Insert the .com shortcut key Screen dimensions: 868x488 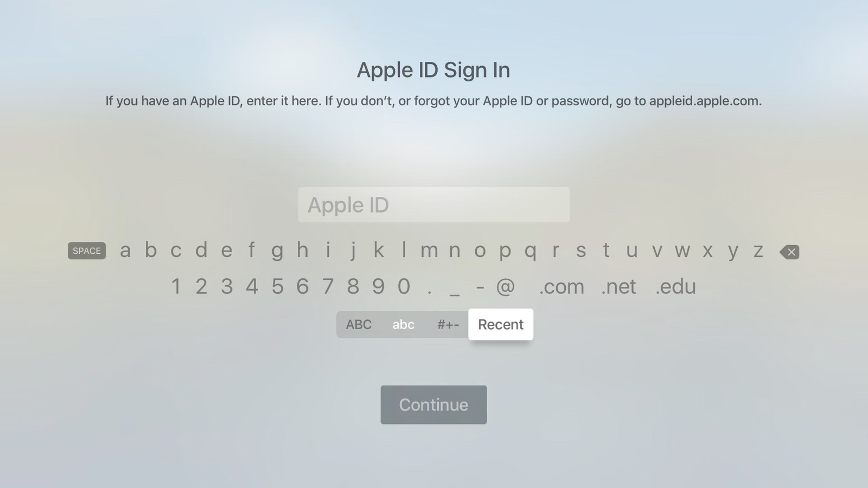point(561,287)
